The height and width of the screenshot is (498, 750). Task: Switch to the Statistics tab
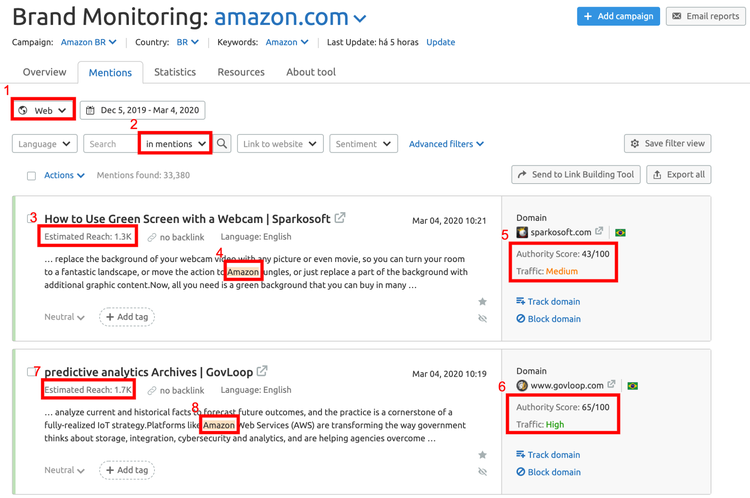pyautogui.click(x=175, y=72)
